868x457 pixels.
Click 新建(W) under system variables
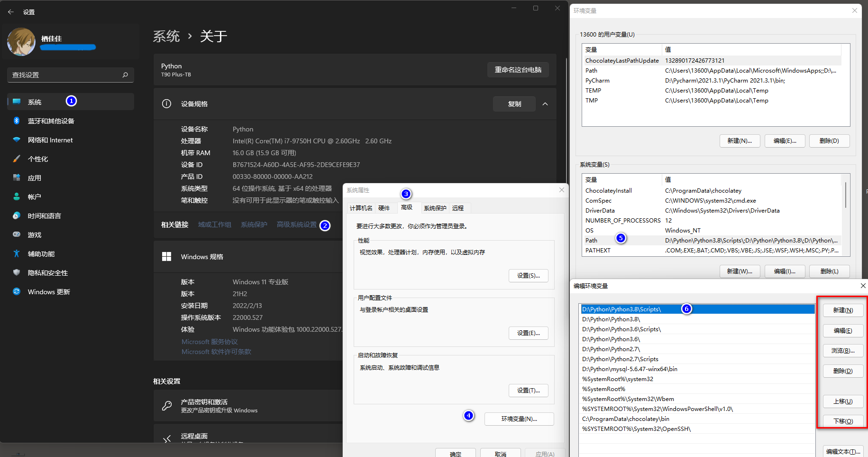pos(740,271)
